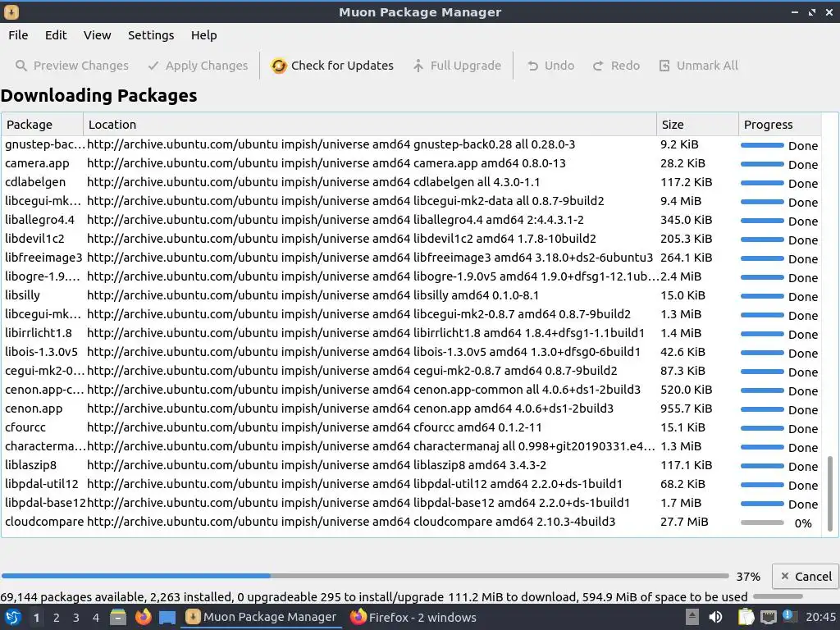Click the 9.4 MiB size cell

click(x=680, y=201)
